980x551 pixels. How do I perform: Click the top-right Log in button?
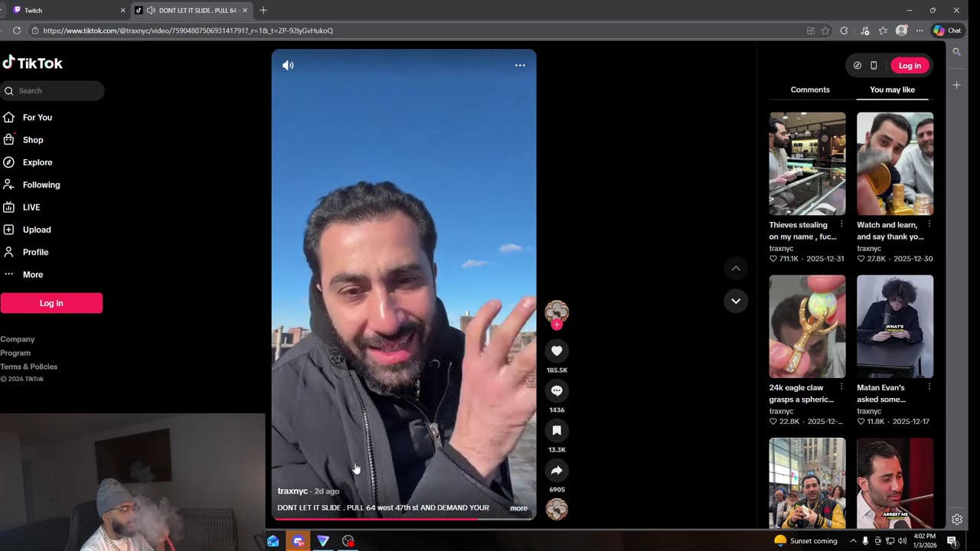[x=910, y=66]
